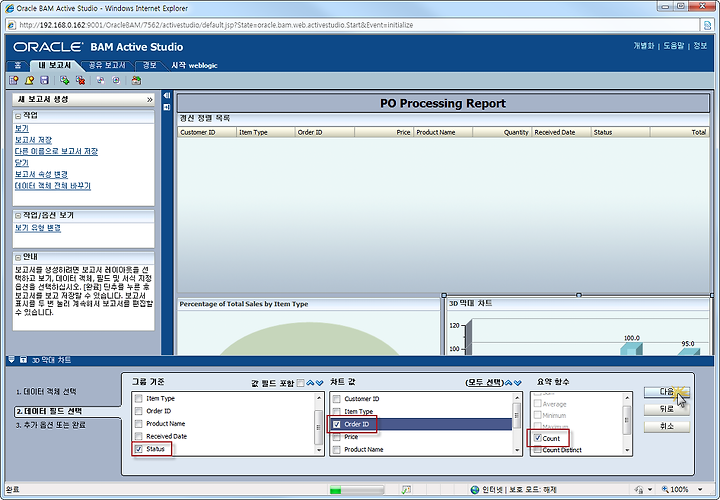Click the sixth toolbar icon after second separator

tap(100, 80)
